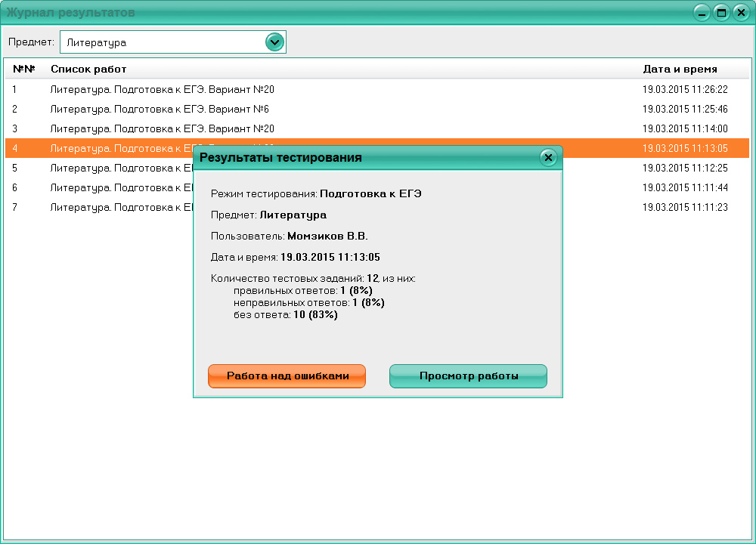
Task: Click the Работа над ошибками button
Action: (287, 376)
